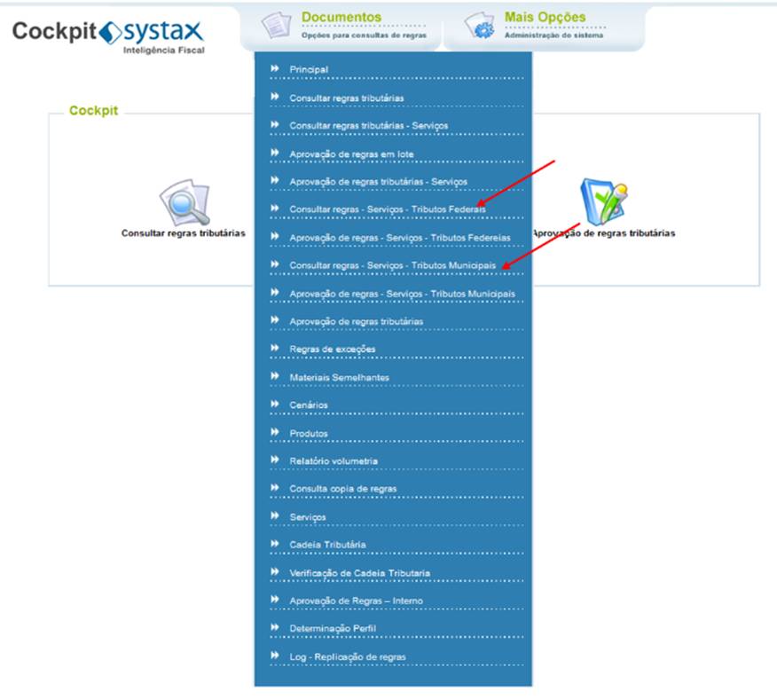The image size is (777, 700).
Task: Click the arrow icon beside Materiais Semelhantes
Action: [275, 376]
